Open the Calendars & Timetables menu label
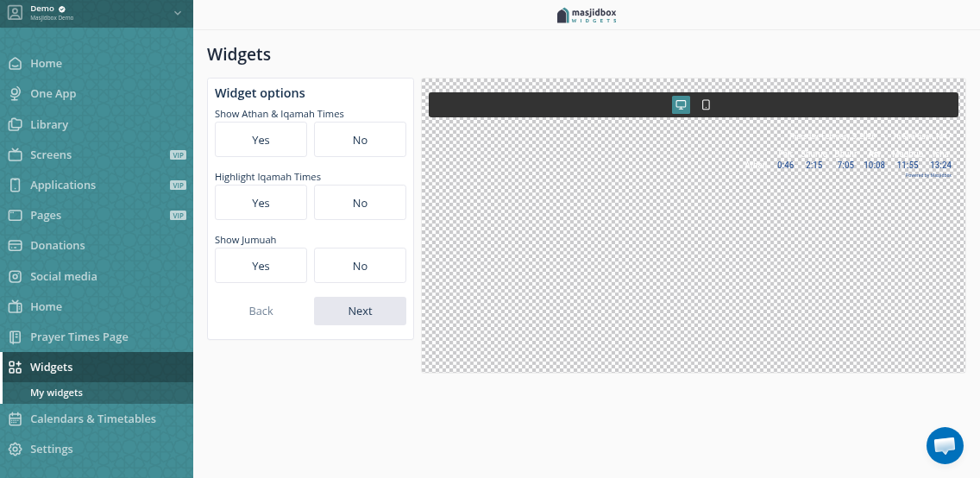Screen dimensions: 980x478 (x=93, y=418)
